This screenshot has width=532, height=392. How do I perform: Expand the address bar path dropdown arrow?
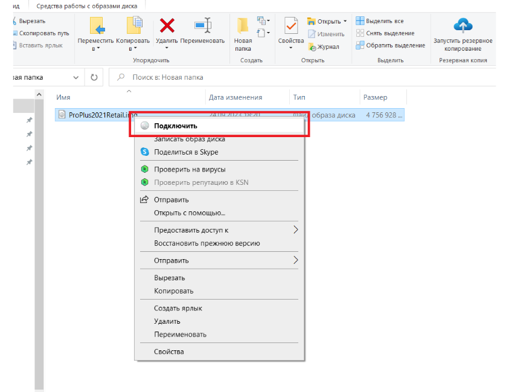(76, 77)
